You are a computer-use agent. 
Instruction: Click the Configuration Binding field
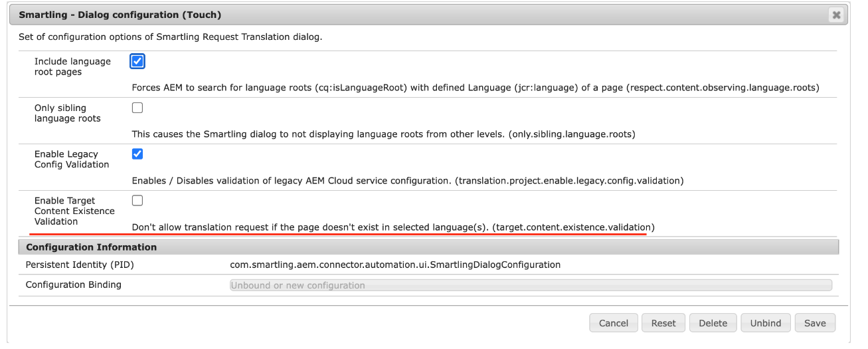coord(531,285)
